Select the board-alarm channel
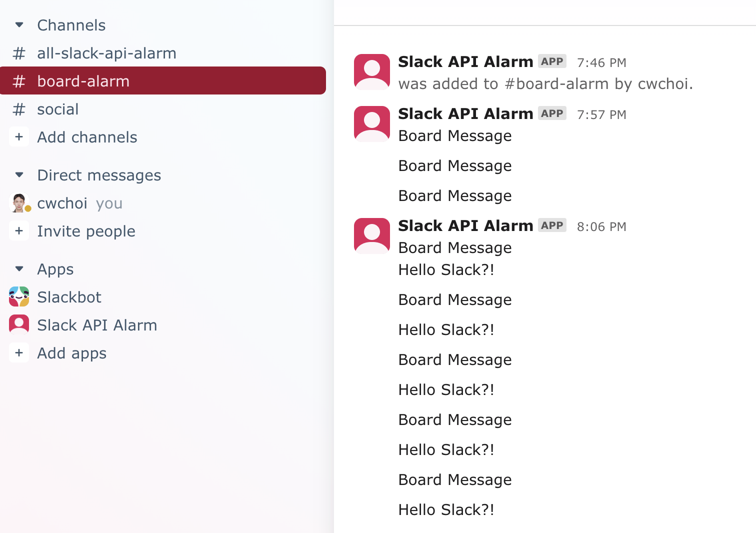This screenshot has height=533, width=756. click(x=163, y=80)
